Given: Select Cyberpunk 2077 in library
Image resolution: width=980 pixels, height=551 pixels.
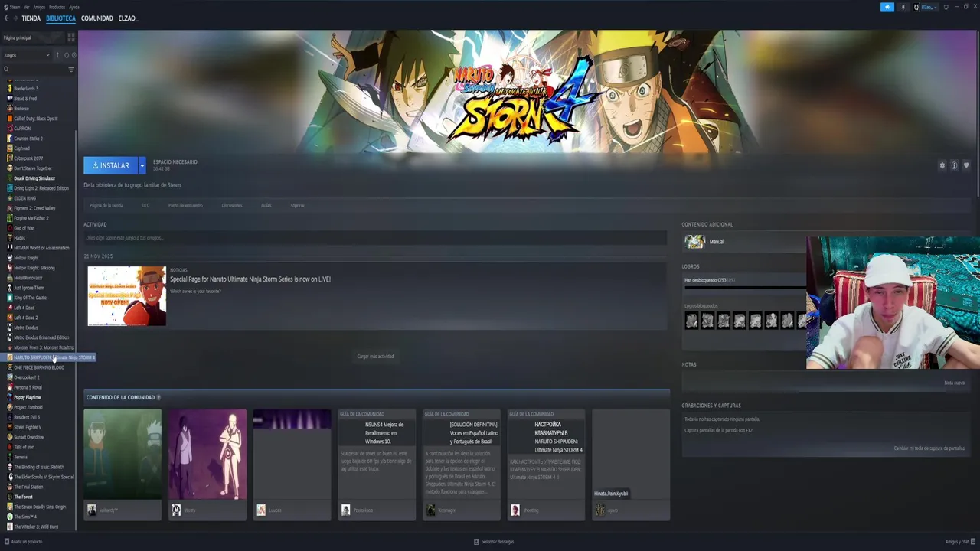Looking at the screenshot, I should coord(28,158).
